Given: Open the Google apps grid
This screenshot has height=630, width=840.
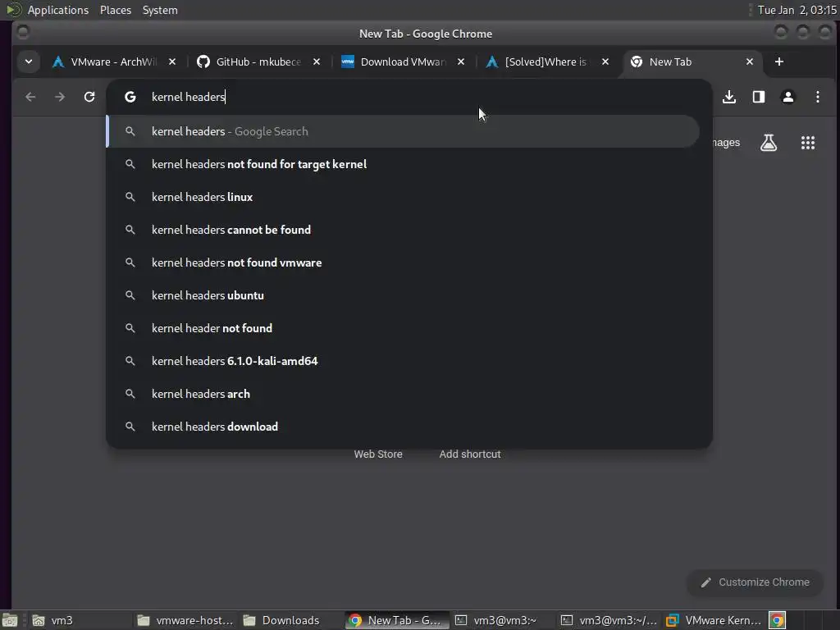Looking at the screenshot, I should click(x=808, y=143).
